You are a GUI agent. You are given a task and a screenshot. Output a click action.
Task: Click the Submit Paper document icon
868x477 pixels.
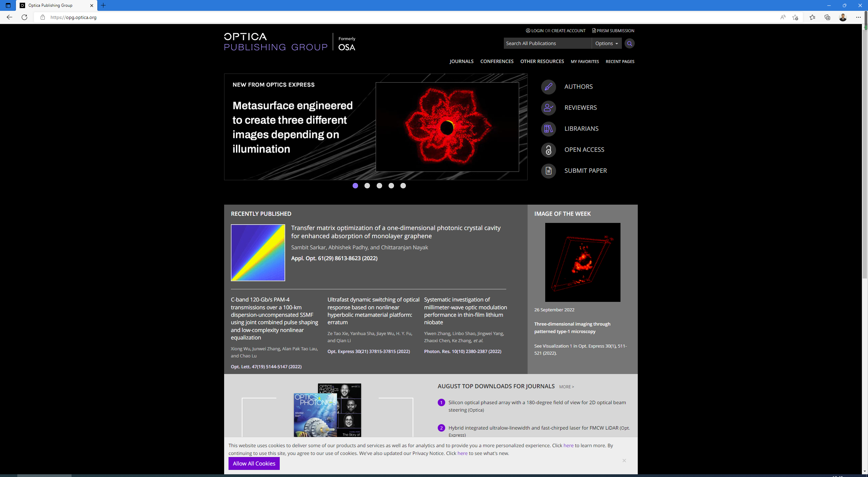click(548, 171)
